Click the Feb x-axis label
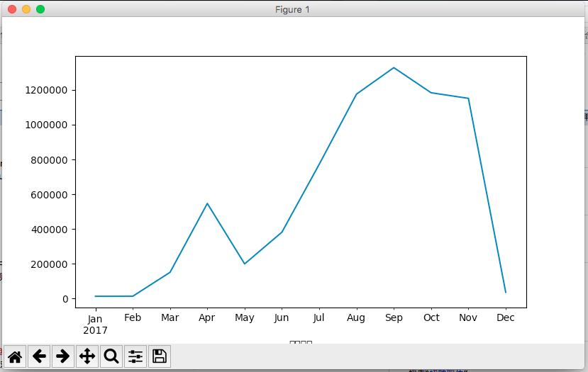 (133, 317)
